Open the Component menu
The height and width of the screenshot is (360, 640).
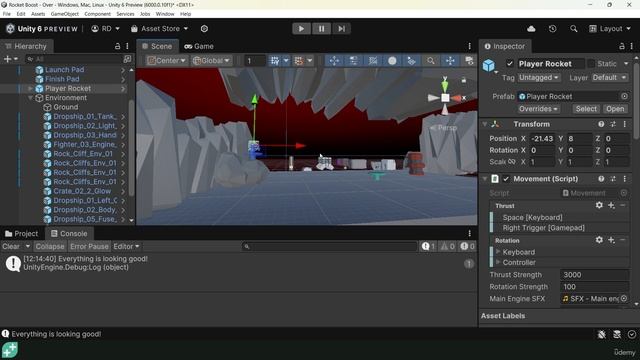[x=97, y=14]
